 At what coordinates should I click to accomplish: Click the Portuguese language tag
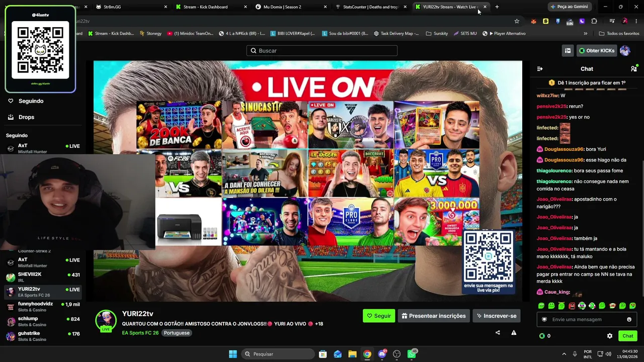point(177,333)
